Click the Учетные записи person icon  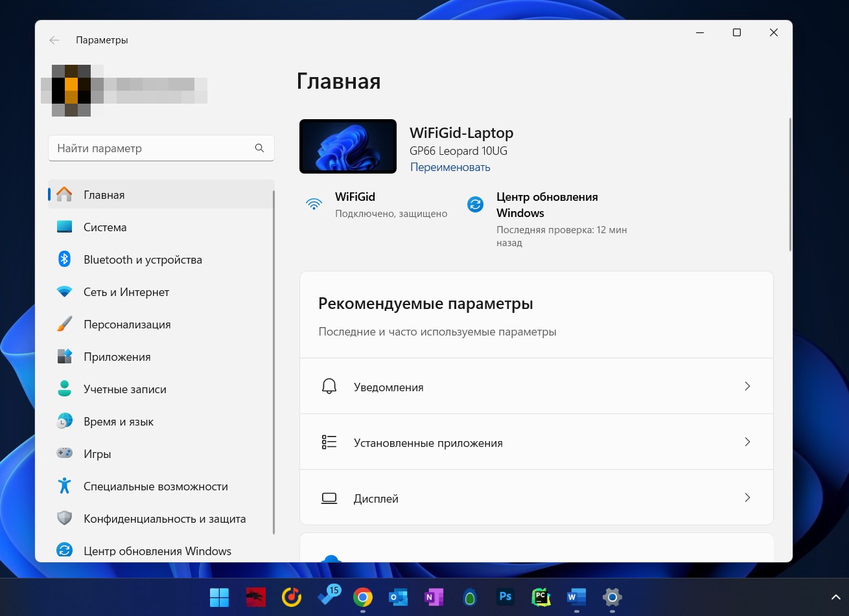(64, 389)
